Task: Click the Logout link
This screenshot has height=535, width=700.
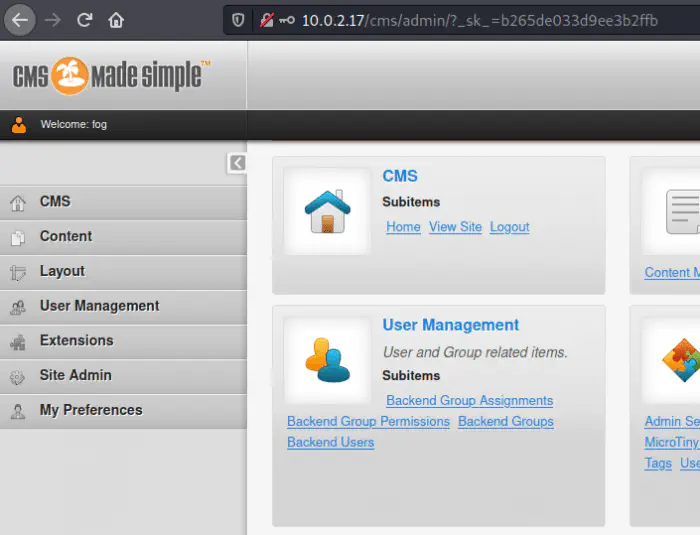Action: tap(509, 227)
